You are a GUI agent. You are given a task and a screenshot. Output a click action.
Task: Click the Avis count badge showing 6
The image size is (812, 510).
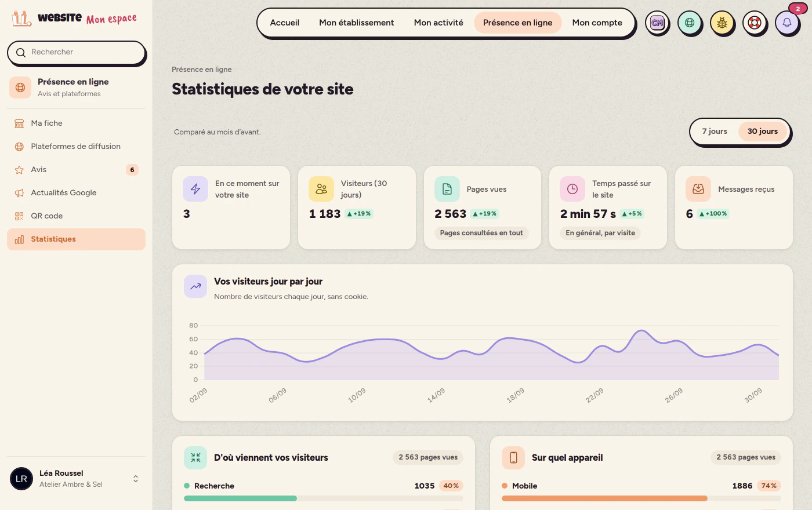(132, 170)
